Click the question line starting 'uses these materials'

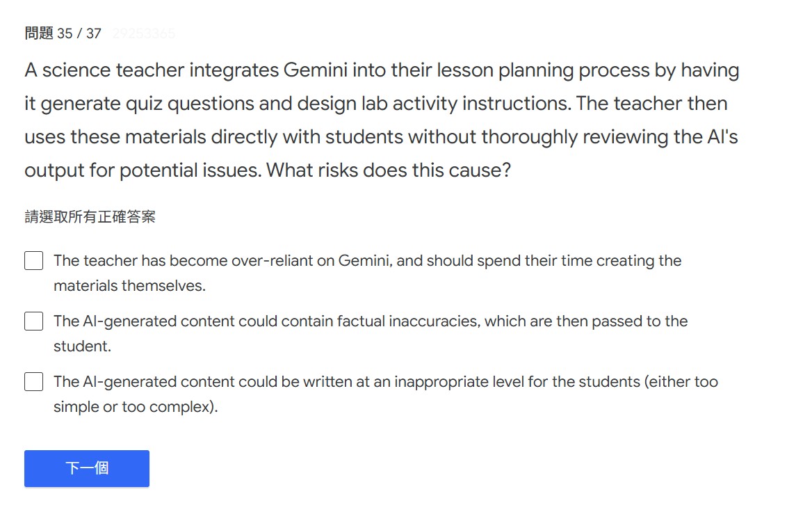click(x=381, y=137)
